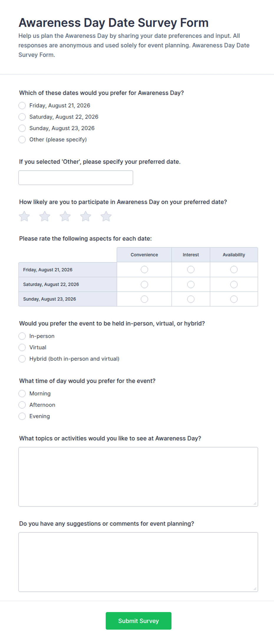Click the topics or activities text area
The image size is (274, 644).
138,477
